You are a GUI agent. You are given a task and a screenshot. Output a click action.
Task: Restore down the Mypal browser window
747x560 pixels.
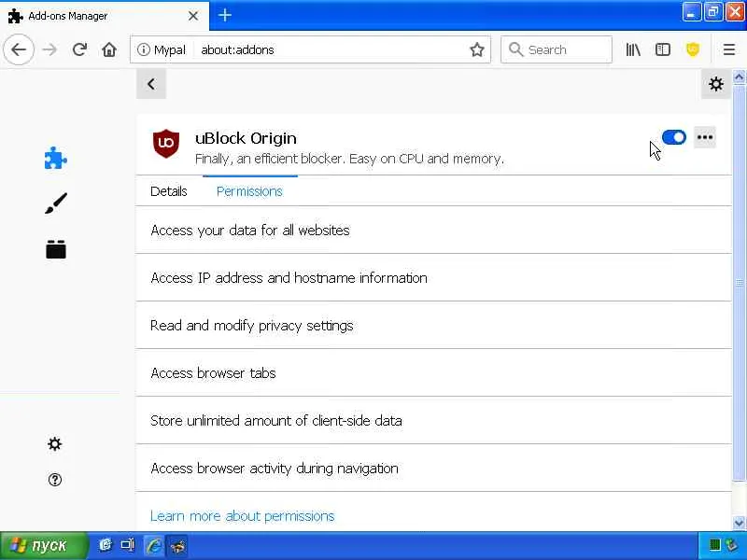[x=712, y=12]
